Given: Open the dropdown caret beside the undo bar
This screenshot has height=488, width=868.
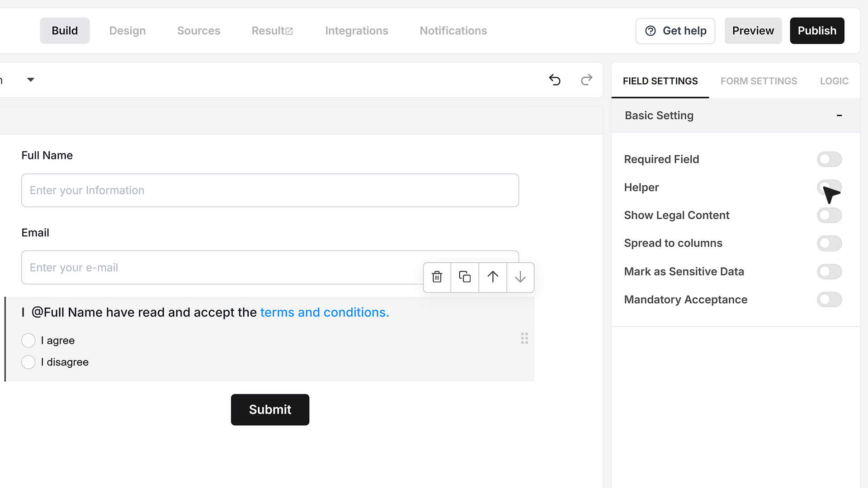Looking at the screenshot, I should pos(31,80).
